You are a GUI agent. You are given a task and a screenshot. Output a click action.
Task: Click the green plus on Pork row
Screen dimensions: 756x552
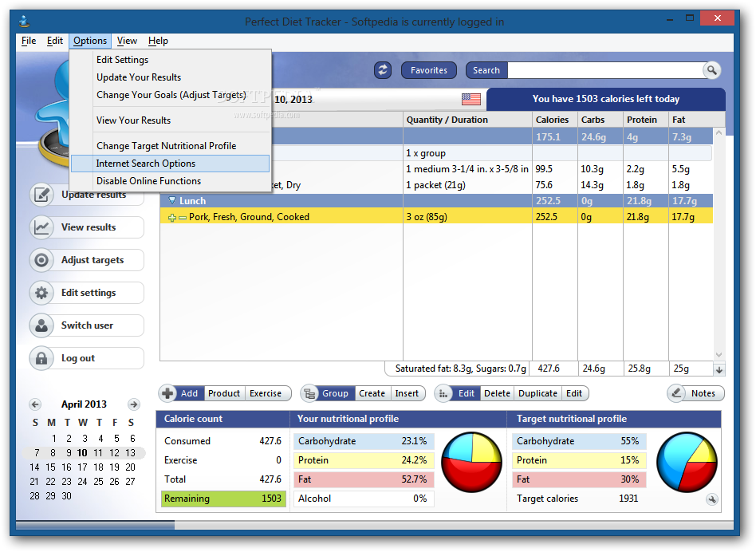click(172, 218)
